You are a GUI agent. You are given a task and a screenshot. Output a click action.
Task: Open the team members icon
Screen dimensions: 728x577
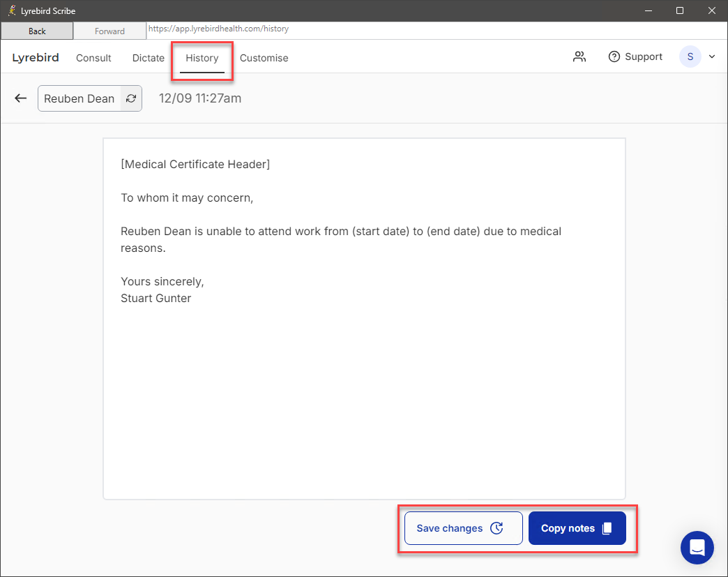pyautogui.click(x=579, y=57)
